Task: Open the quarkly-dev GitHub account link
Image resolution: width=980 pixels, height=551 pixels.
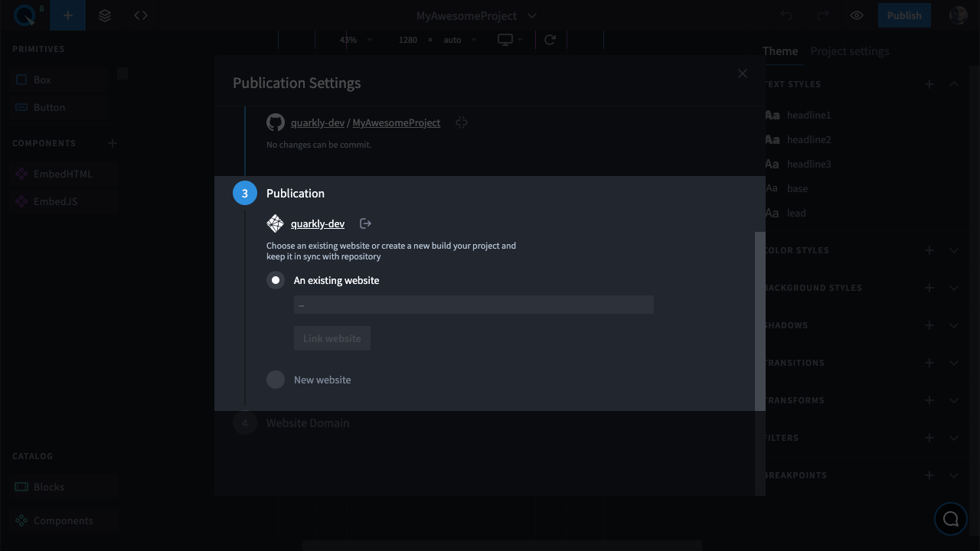Action: [318, 122]
